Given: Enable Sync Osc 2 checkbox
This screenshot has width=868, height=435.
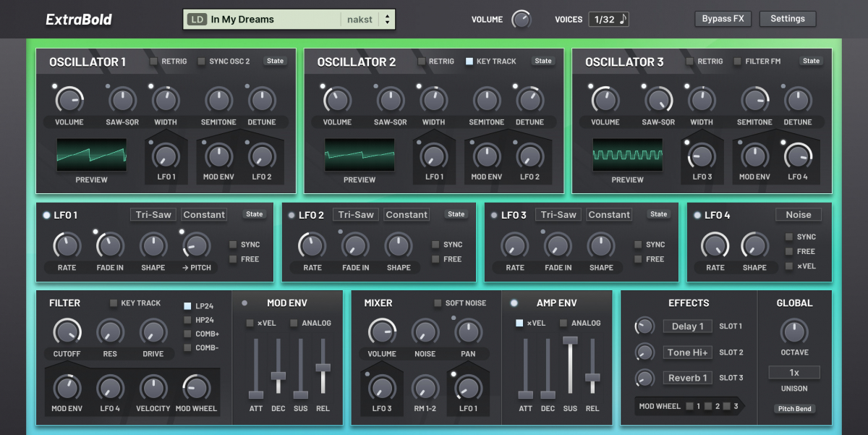Looking at the screenshot, I should coord(202,62).
